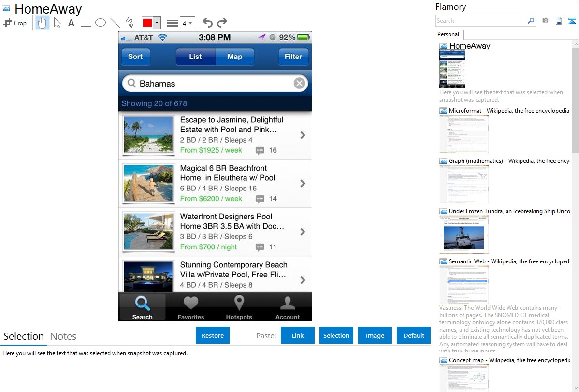Click the Waterfront Designers Pool Home photo
The height and width of the screenshot is (392, 579).
(148, 231)
